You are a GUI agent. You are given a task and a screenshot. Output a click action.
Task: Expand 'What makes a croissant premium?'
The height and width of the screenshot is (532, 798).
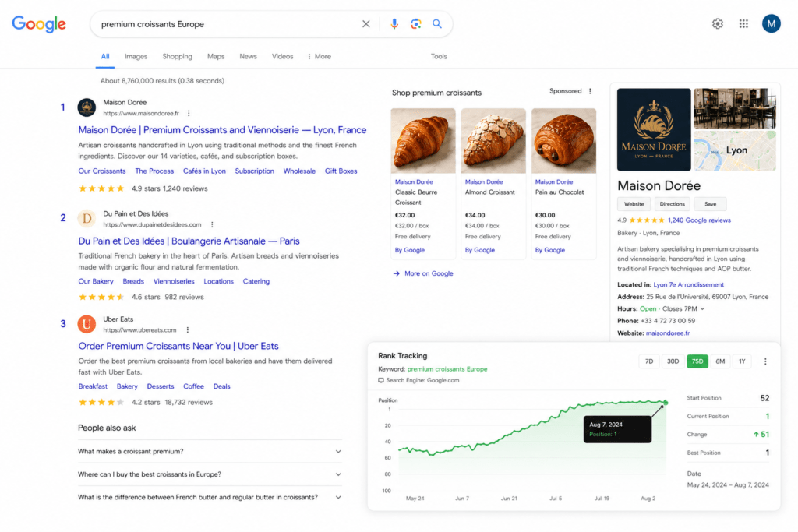click(210, 451)
